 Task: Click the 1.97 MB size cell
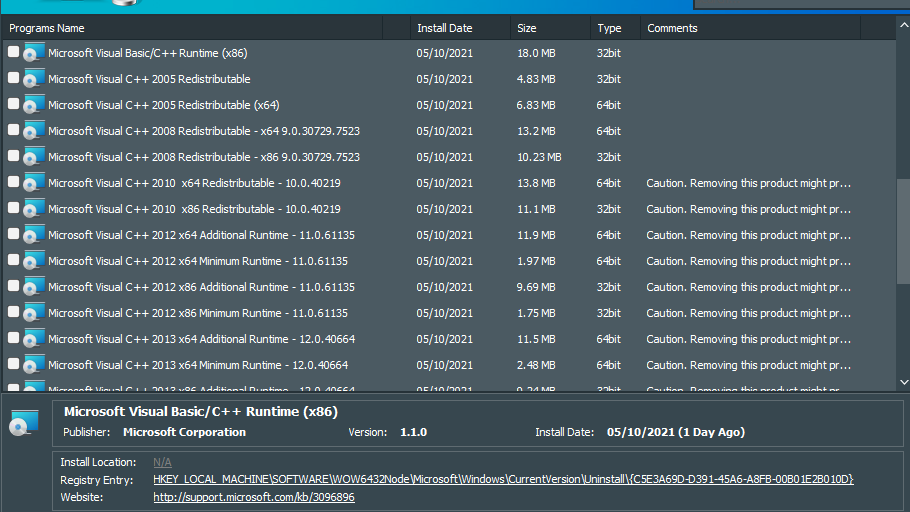(x=536, y=261)
